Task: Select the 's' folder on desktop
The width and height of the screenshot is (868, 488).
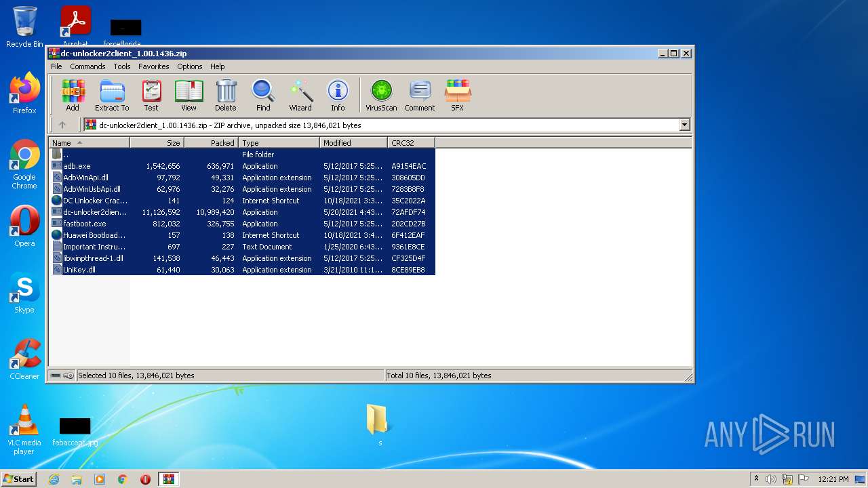Action: click(x=377, y=425)
